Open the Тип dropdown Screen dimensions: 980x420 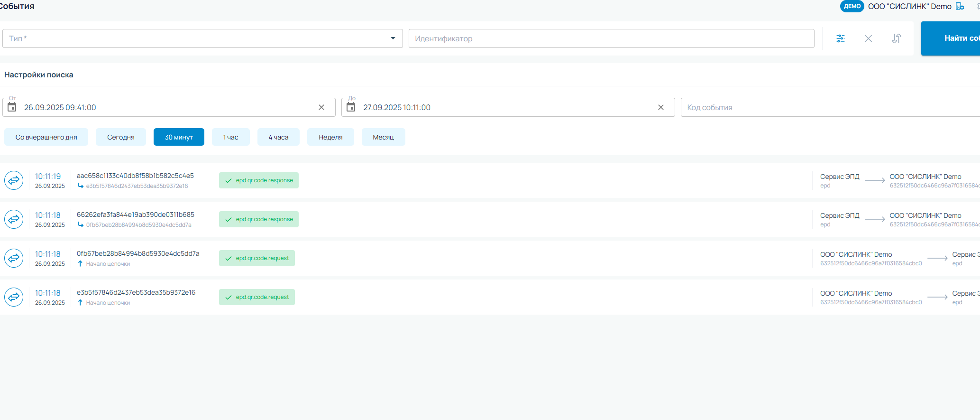pos(202,38)
